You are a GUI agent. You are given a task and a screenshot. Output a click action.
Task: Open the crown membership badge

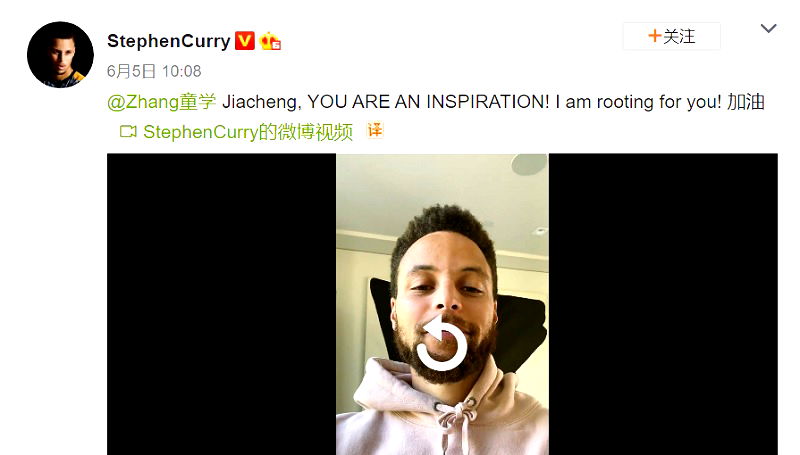[270, 41]
